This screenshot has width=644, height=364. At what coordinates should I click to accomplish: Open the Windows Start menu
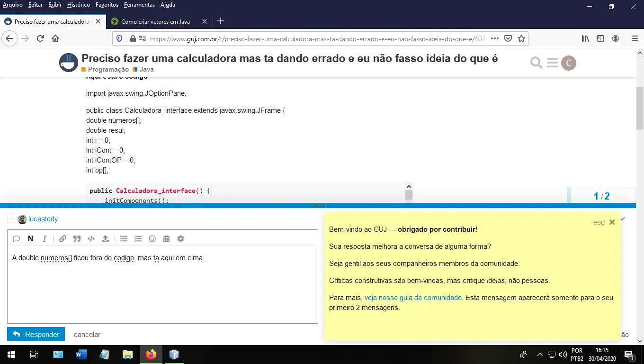tap(11, 355)
